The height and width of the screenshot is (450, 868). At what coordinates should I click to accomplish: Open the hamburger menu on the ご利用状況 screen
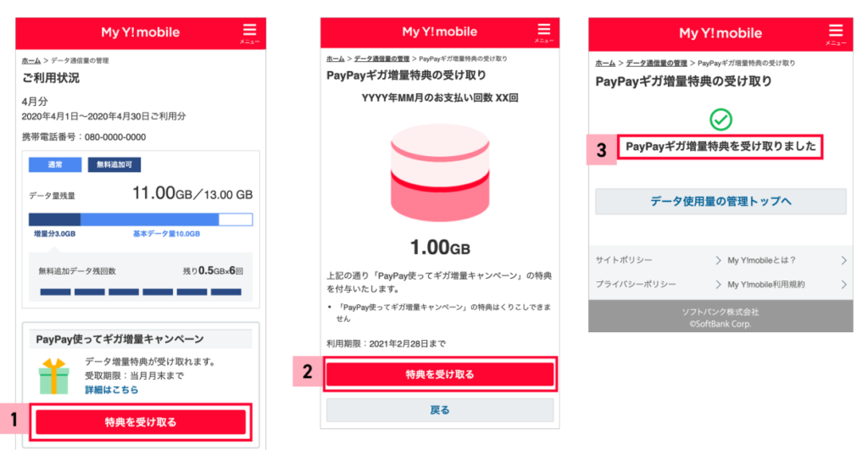(x=248, y=32)
